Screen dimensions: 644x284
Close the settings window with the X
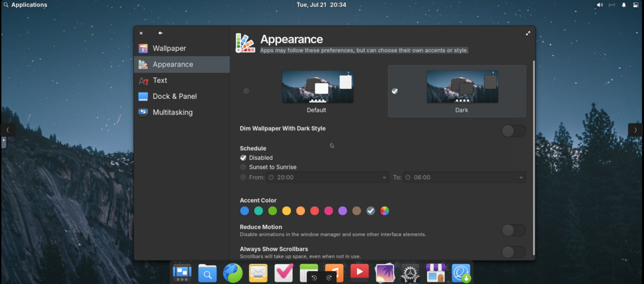pyautogui.click(x=141, y=33)
